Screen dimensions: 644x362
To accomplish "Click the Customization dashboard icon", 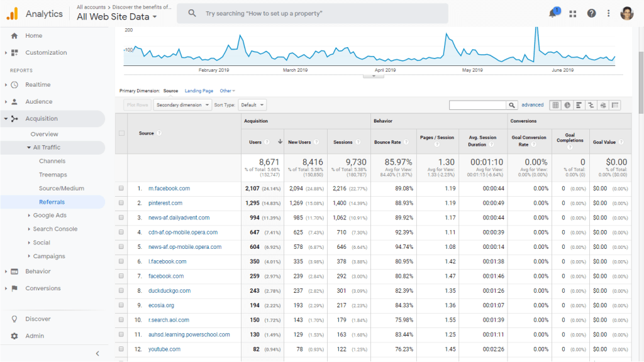I will 14,53.
